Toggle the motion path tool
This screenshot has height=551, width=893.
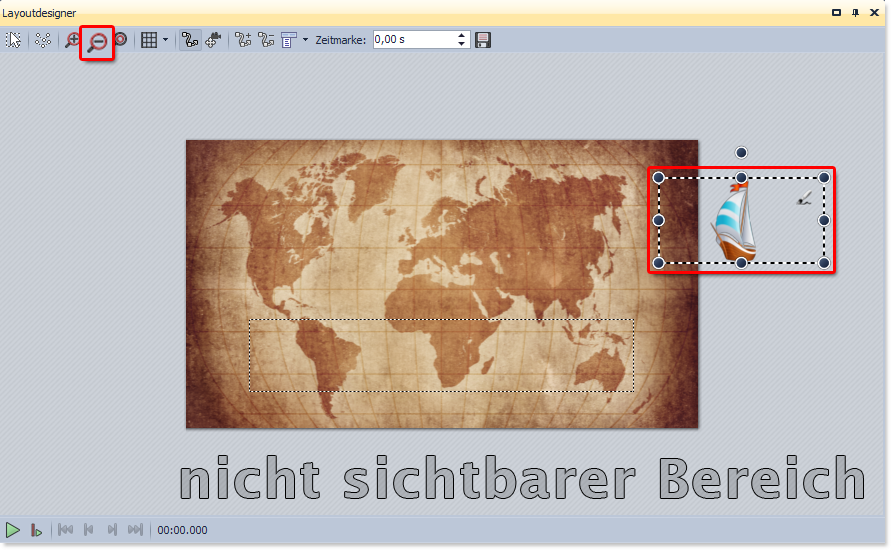(x=190, y=40)
